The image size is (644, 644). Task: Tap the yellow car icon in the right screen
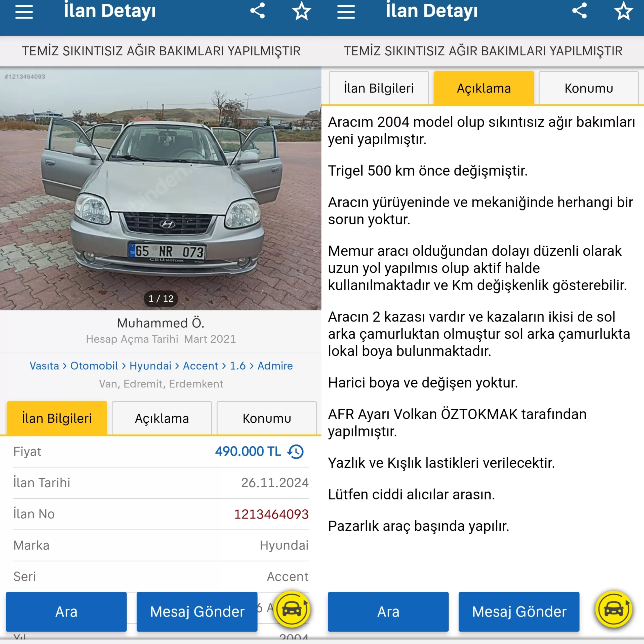614,609
